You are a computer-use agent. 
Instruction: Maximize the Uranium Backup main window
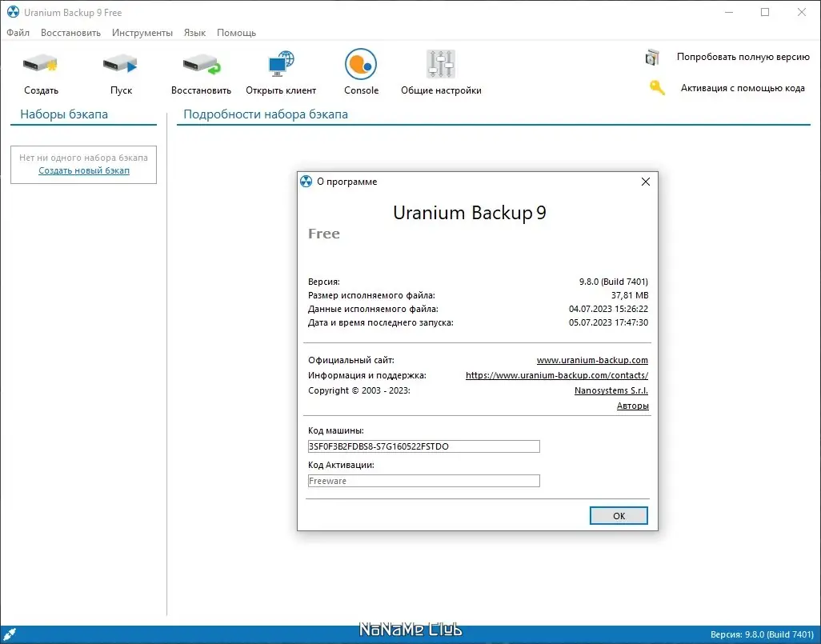click(765, 12)
